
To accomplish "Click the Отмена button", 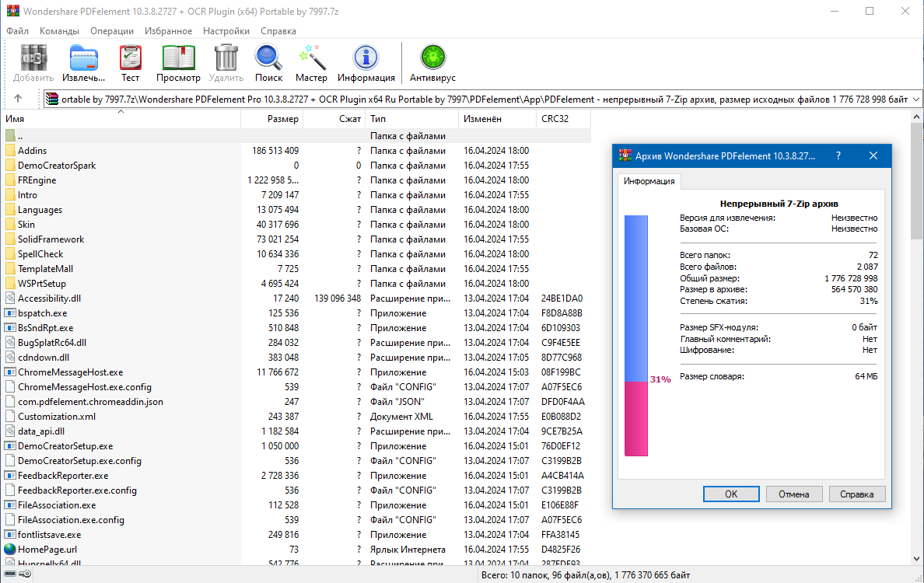I will coord(794,494).
